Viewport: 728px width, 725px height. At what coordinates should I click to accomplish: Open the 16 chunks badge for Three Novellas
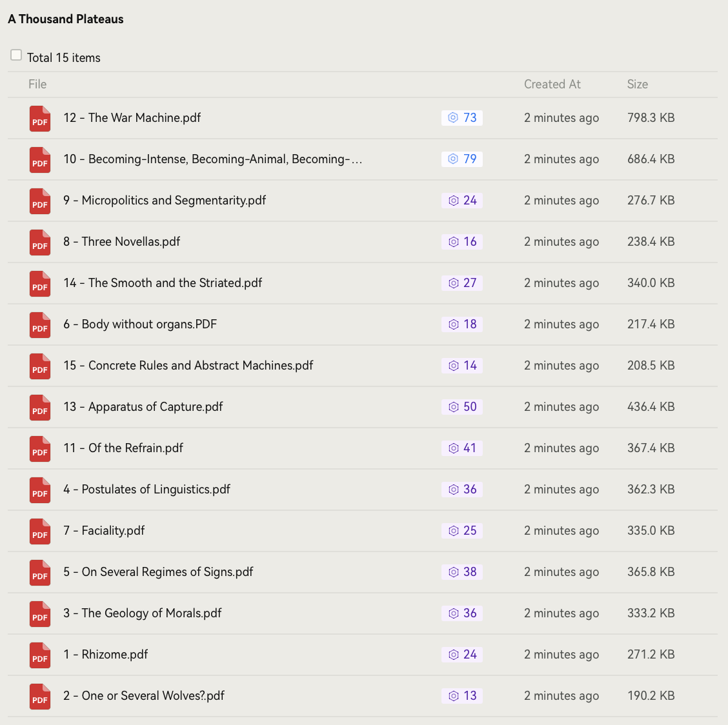(462, 242)
